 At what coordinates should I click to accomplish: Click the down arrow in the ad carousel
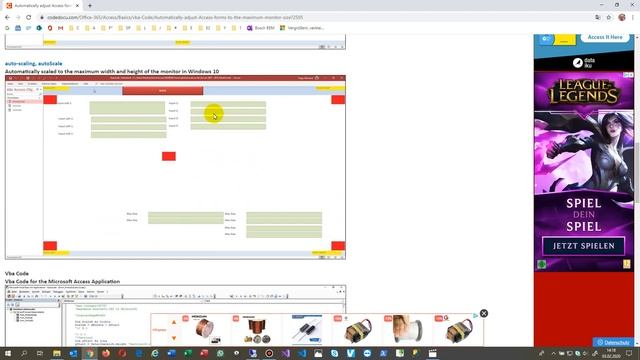coord(174,338)
